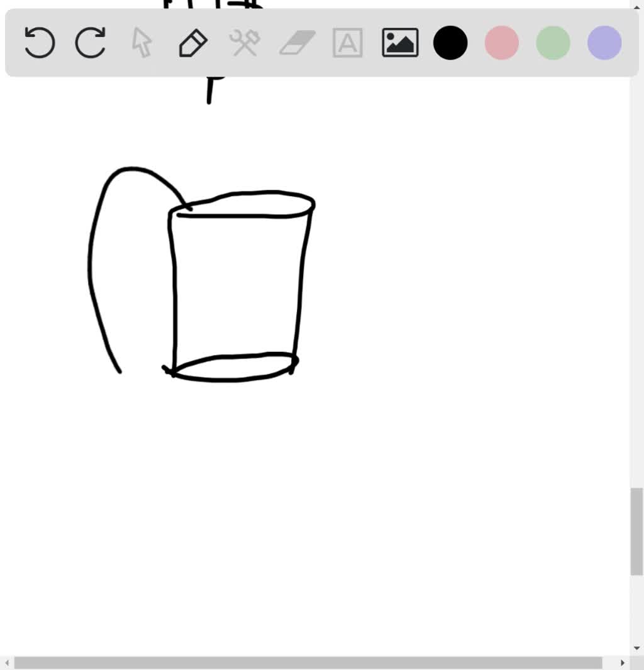Activate the Text box tool
The height and width of the screenshot is (670, 644).
pos(348,43)
